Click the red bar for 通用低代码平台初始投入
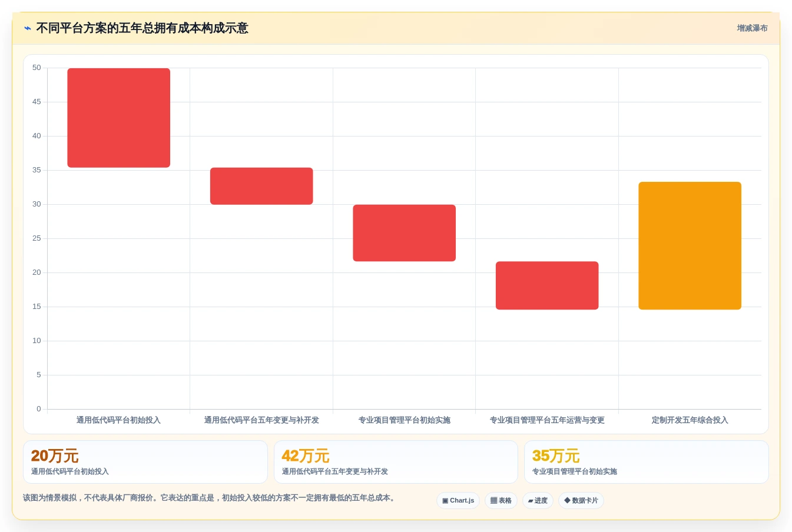This screenshot has width=792, height=532. click(119, 118)
